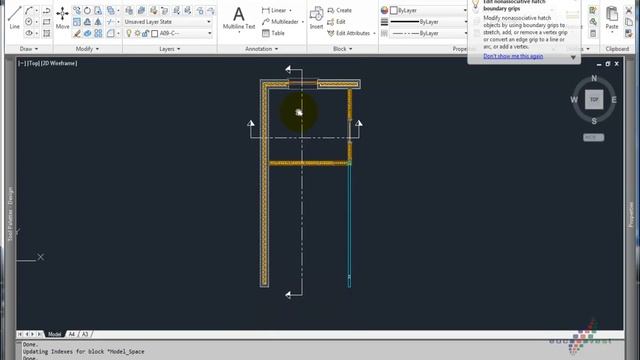The height and width of the screenshot is (360, 640).
Task: Click the Cut icon in Clipboard panel
Action: click(629, 10)
